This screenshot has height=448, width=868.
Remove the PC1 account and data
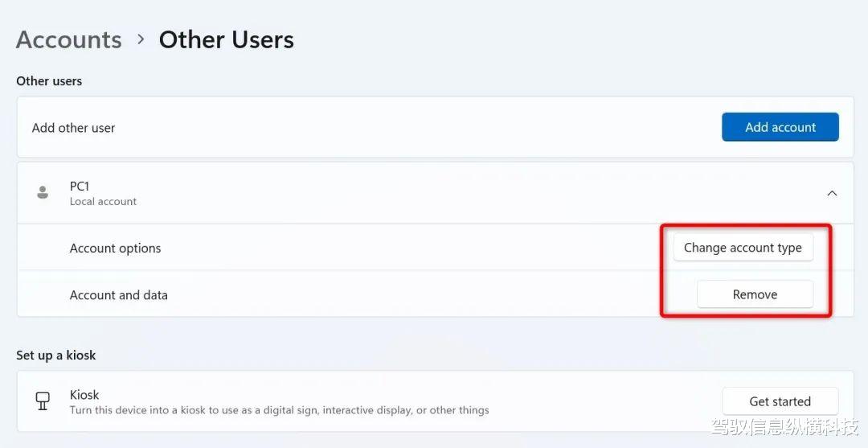click(x=755, y=294)
